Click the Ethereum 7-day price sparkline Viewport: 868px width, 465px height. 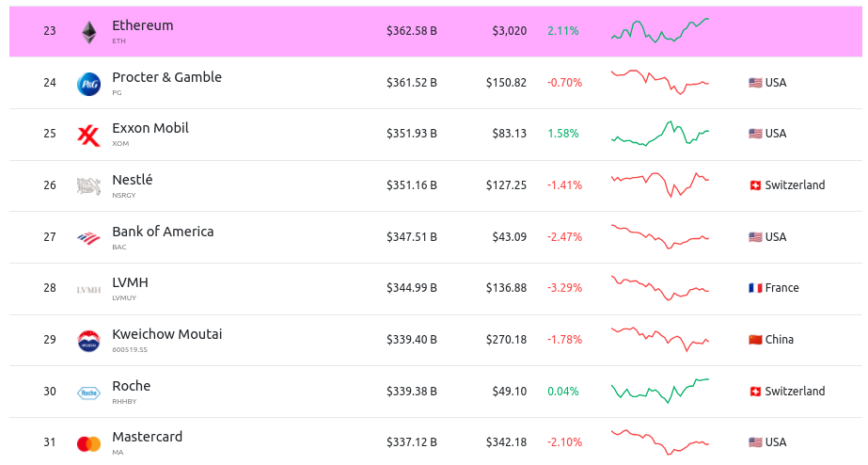pos(659,30)
